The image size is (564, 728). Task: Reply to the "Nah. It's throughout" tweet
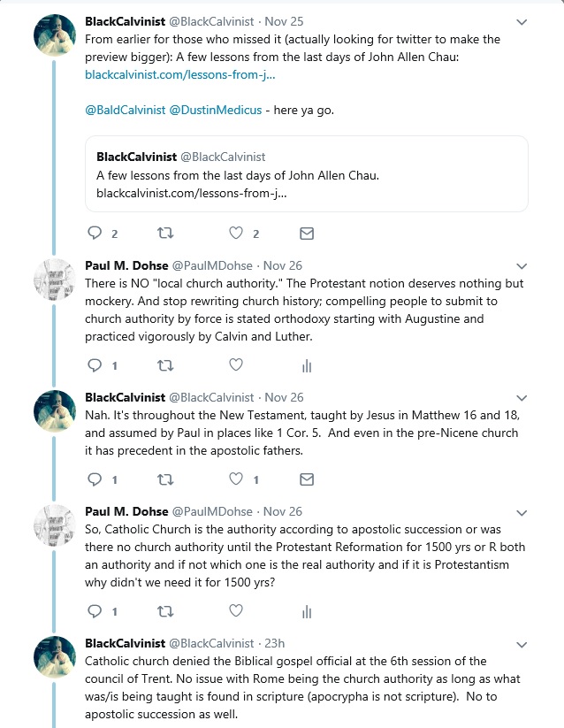(x=95, y=479)
